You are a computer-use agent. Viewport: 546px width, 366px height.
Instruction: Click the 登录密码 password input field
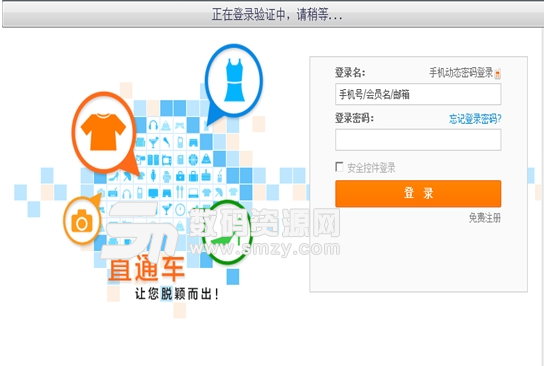coord(418,140)
